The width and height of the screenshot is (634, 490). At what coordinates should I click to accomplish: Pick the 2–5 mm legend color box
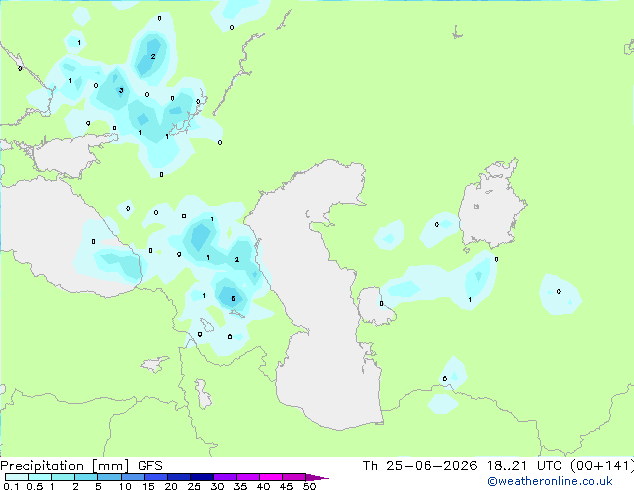[86, 477]
